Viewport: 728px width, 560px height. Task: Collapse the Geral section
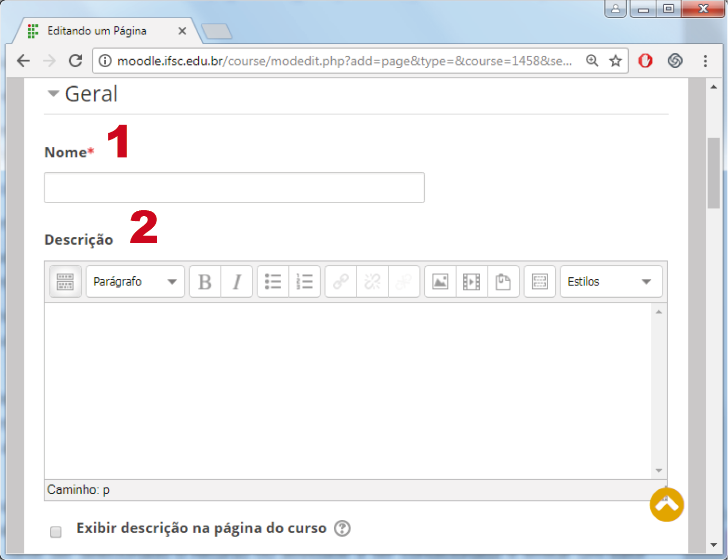click(53, 94)
